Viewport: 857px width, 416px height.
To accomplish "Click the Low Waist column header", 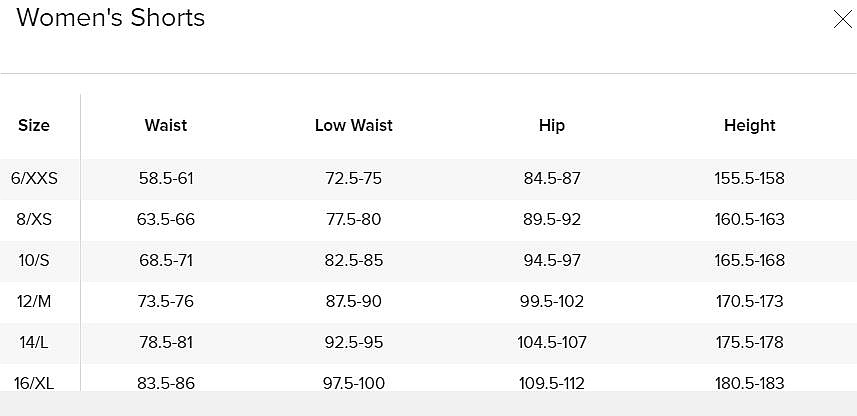I will point(354,126).
